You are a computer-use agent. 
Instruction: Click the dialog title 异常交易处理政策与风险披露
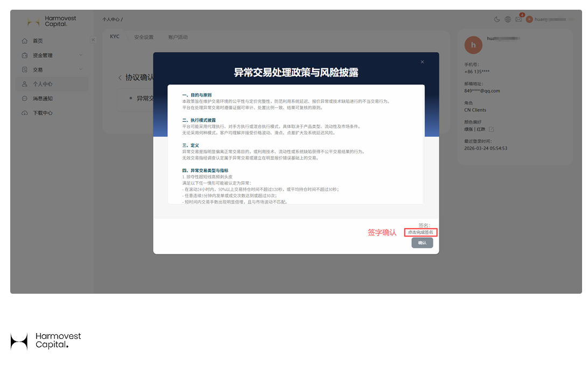tap(296, 72)
